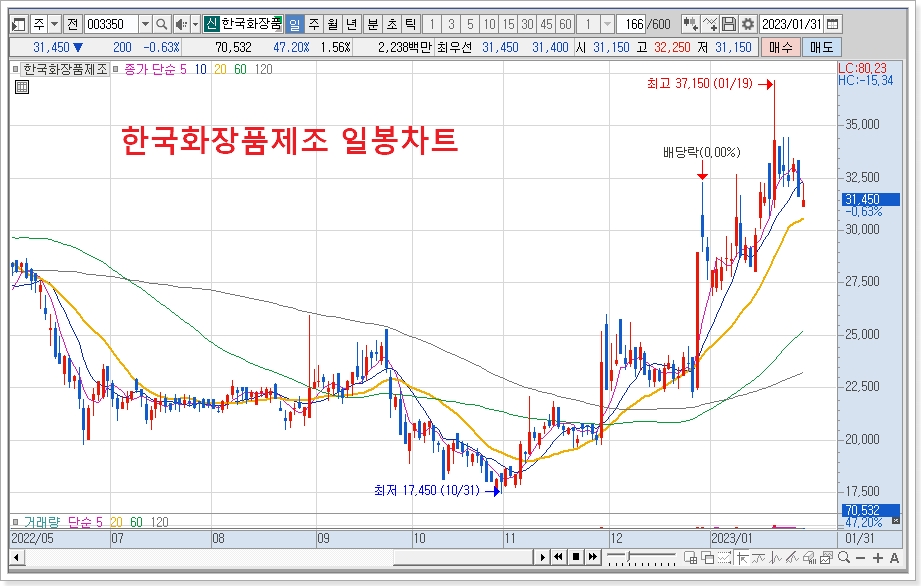Open the calendar date picker icon

point(832,24)
